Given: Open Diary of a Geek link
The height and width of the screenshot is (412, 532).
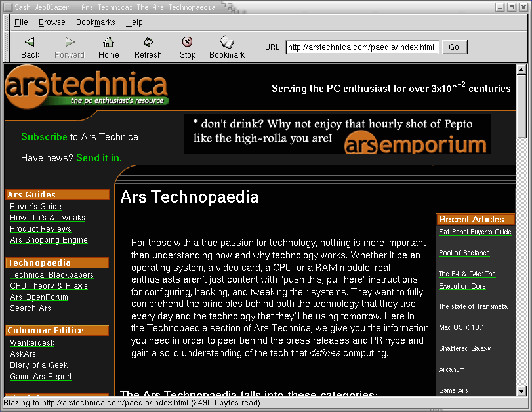Looking at the screenshot, I should [x=39, y=365].
